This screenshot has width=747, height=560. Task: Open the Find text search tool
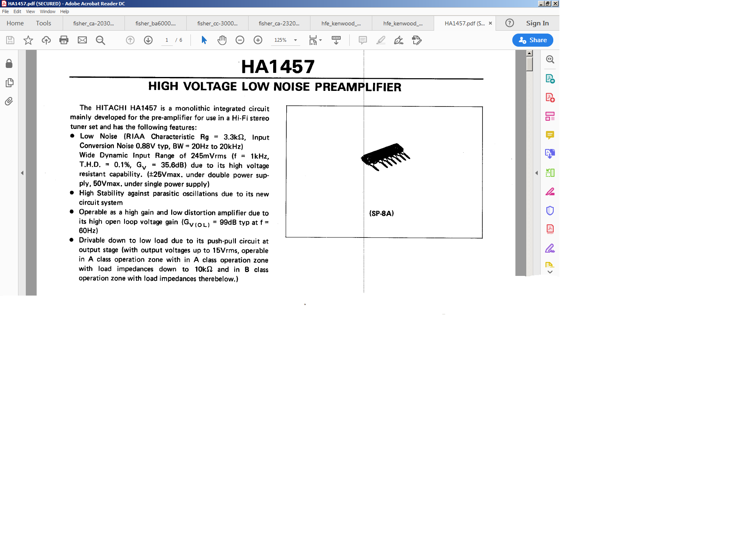(100, 40)
